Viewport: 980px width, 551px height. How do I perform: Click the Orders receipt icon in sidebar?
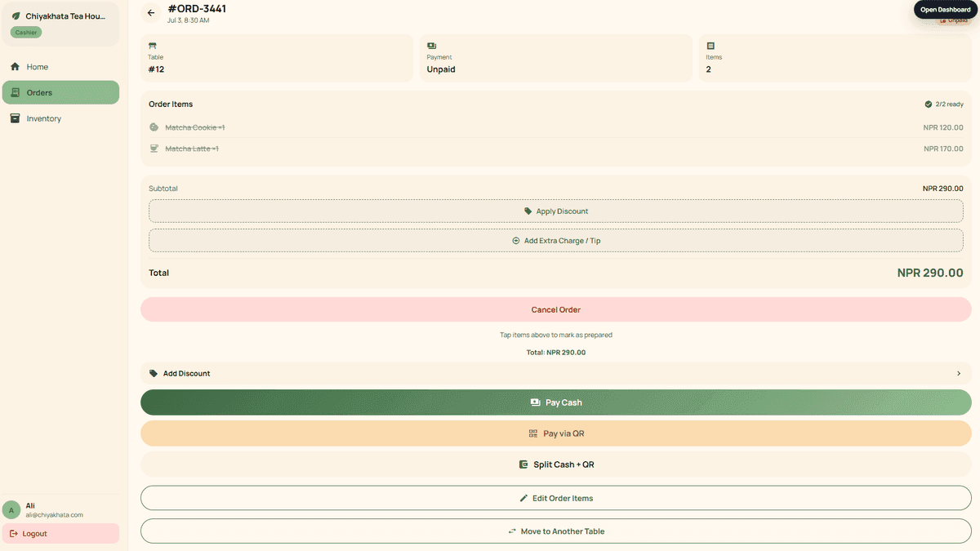(x=15, y=93)
